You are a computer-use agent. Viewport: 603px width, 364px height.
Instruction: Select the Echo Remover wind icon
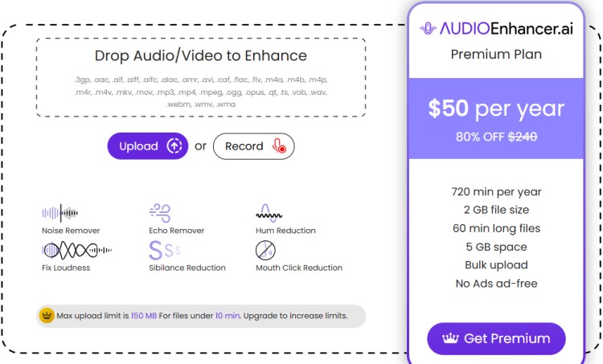point(160,213)
